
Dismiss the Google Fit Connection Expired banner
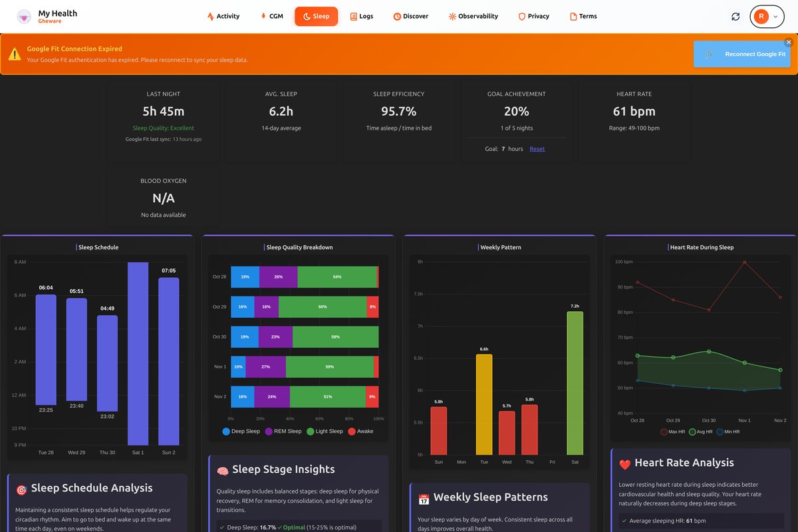(789, 41)
